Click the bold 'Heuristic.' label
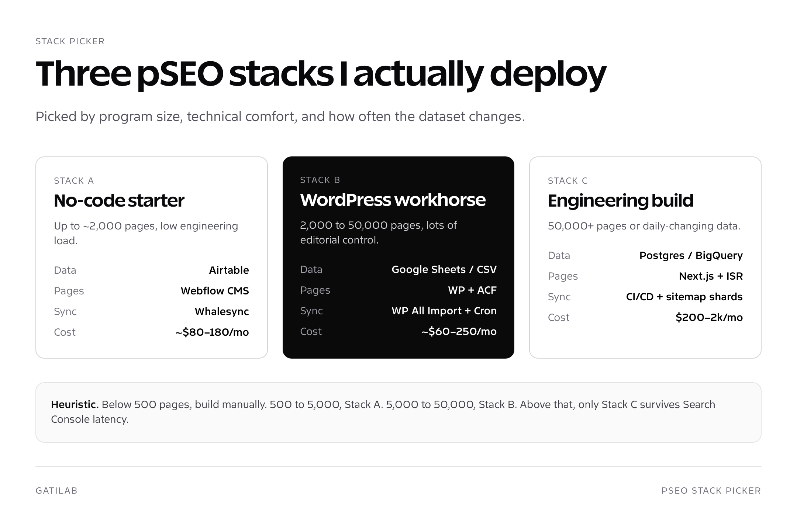 coord(75,404)
